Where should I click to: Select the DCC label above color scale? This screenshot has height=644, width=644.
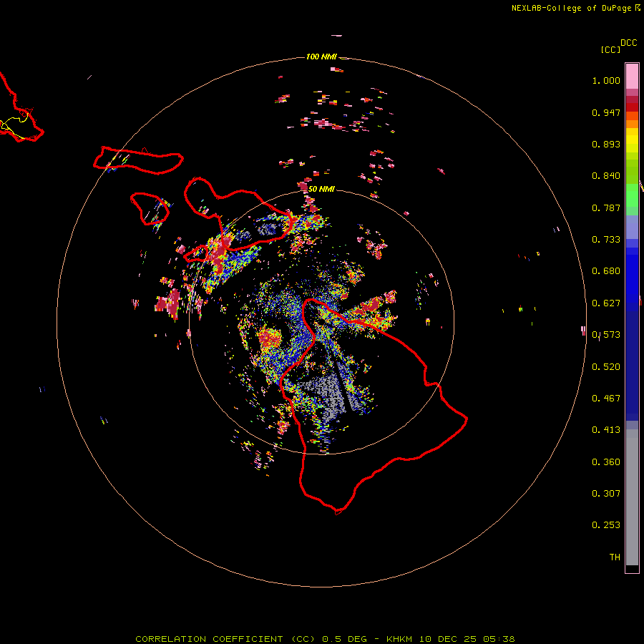629,43
